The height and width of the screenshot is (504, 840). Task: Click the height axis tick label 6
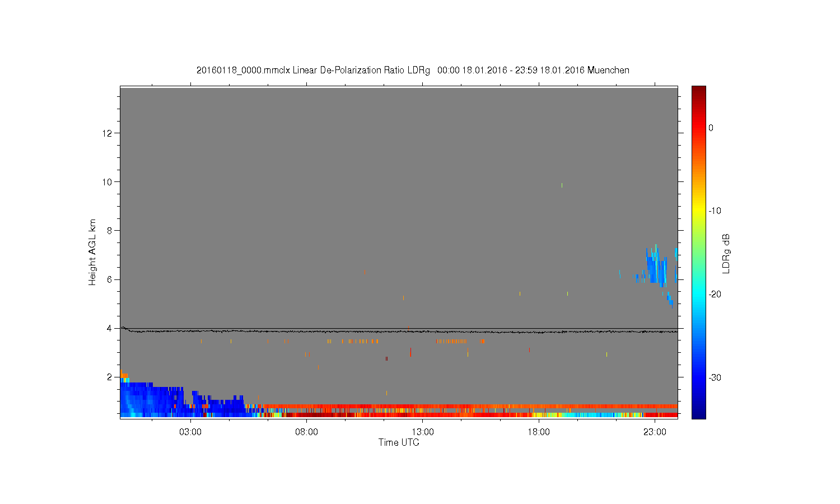[110, 279]
